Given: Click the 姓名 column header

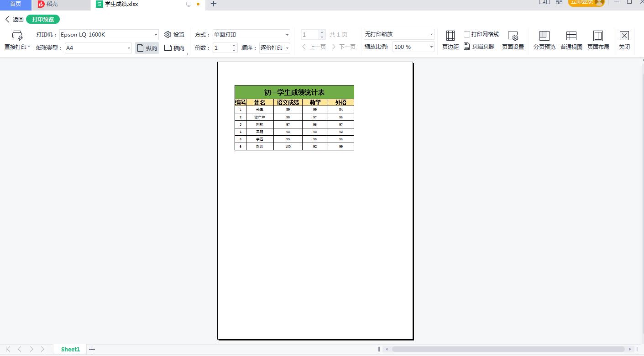Looking at the screenshot, I should pos(260,102).
